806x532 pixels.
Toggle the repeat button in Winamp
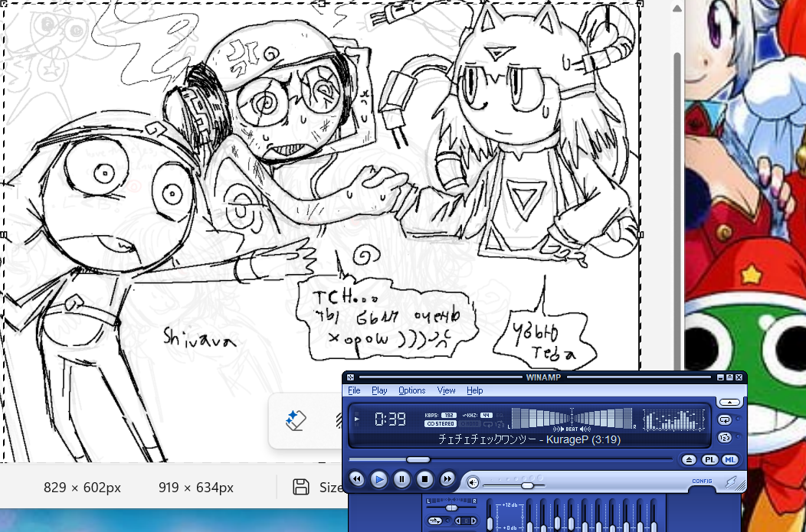[x=724, y=419]
